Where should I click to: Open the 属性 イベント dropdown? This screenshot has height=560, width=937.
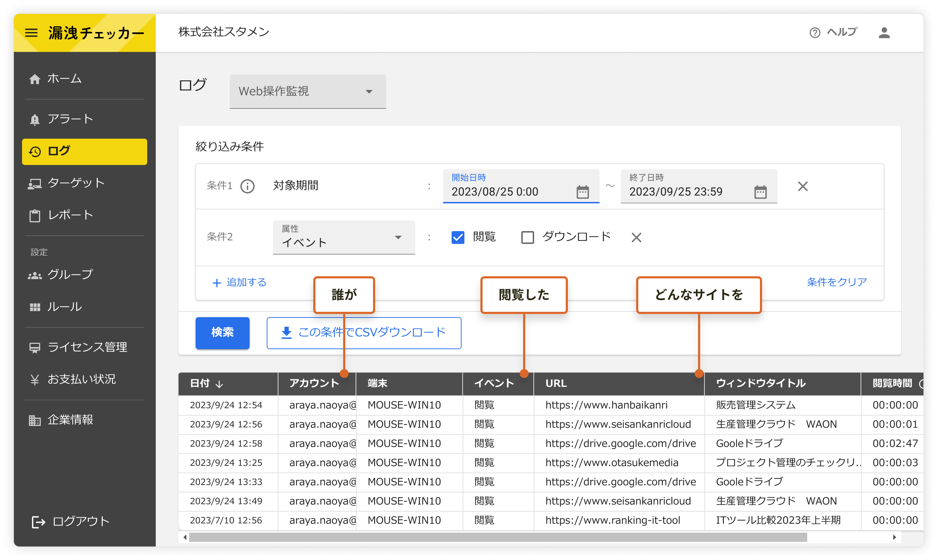(344, 238)
